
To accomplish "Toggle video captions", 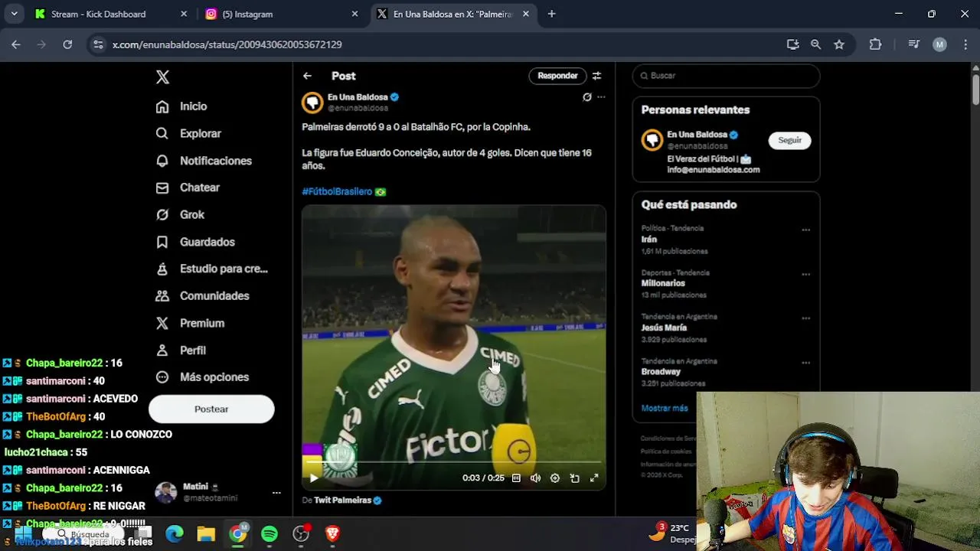I will click(x=516, y=478).
